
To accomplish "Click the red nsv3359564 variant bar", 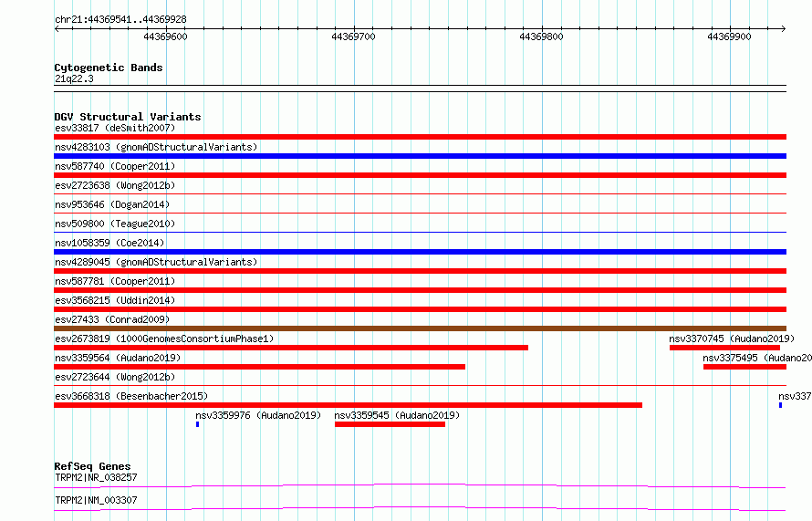I will point(259,367).
